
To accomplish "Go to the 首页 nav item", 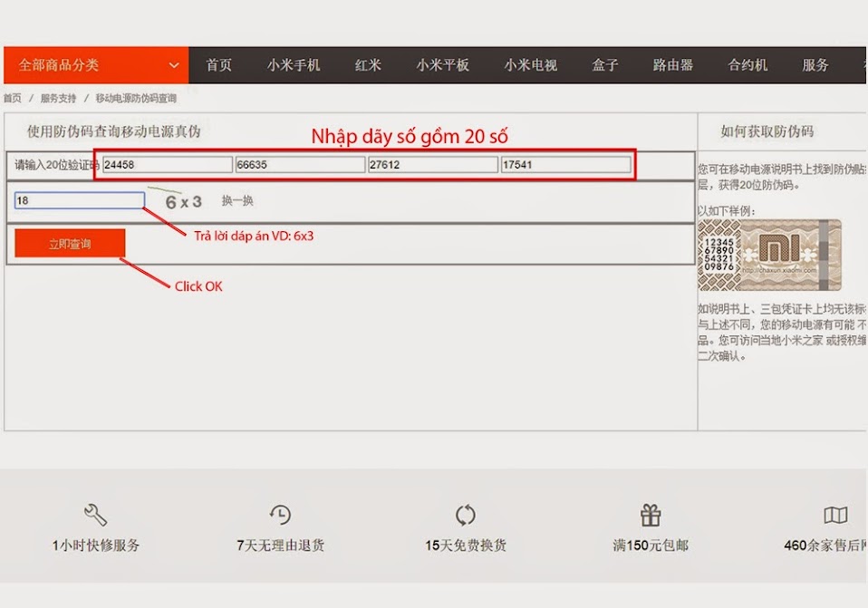I will [x=218, y=65].
